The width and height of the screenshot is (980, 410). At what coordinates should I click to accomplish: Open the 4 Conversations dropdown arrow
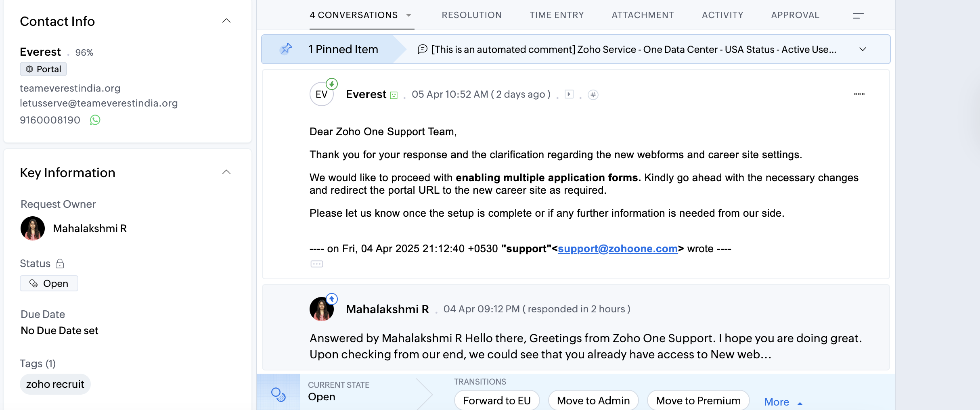click(408, 15)
